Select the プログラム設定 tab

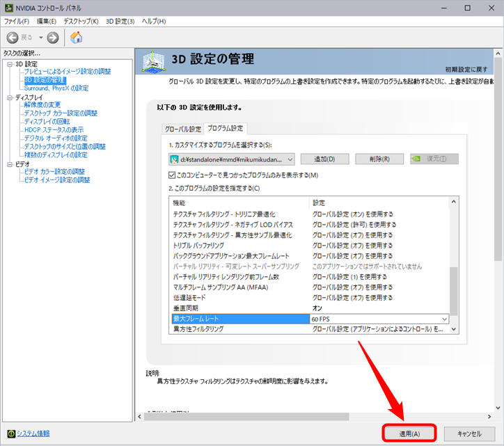[x=225, y=128]
